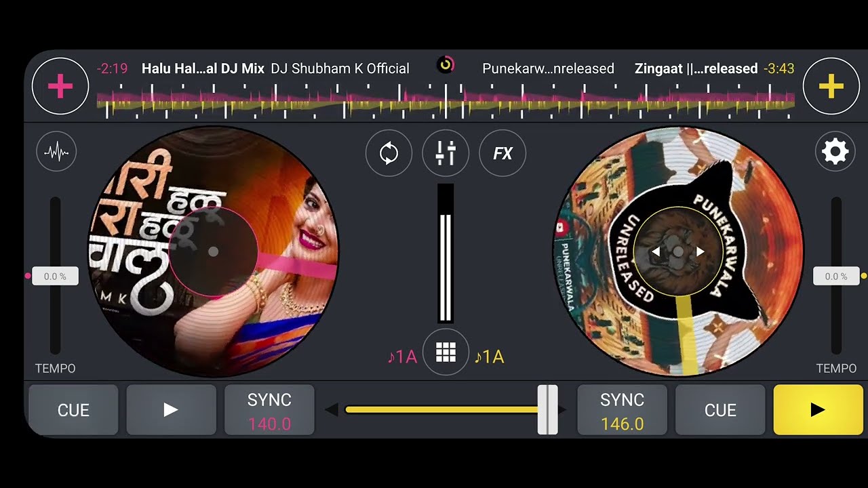Click the Punekarwala right deck vinyl
The width and height of the screenshot is (868, 488).
[677, 251]
